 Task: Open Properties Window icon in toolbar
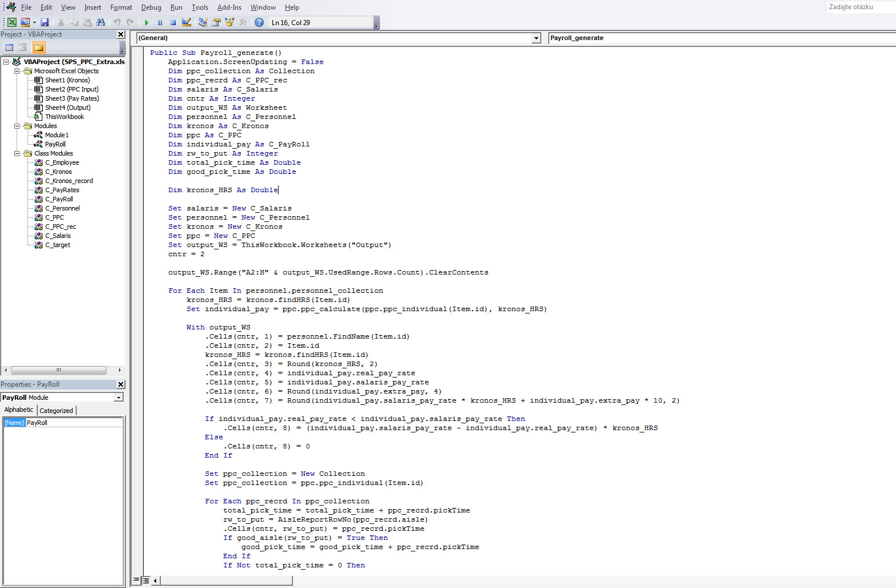(216, 22)
